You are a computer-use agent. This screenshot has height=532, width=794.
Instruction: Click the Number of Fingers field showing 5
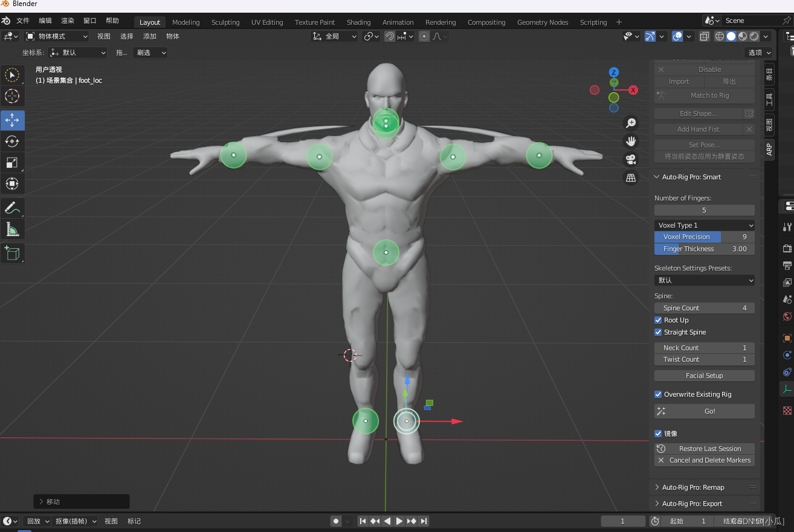pos(705,210)
